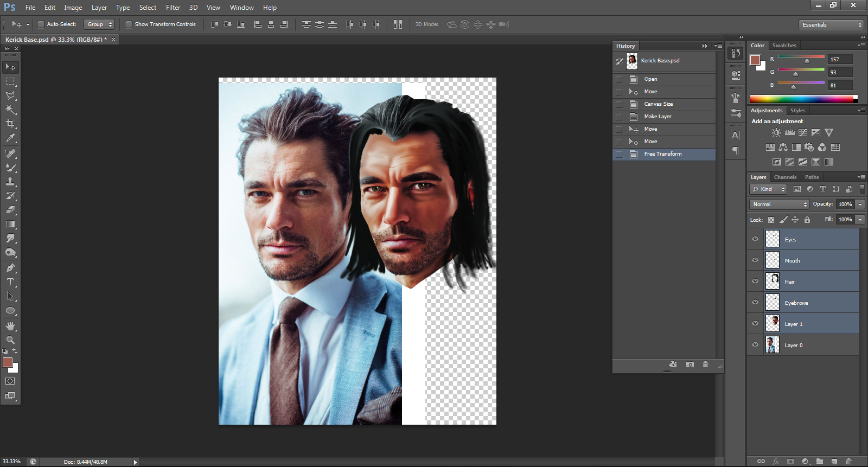
Task: Open the layer Fill dropdown arrow
Action: (x=860, y=220)
